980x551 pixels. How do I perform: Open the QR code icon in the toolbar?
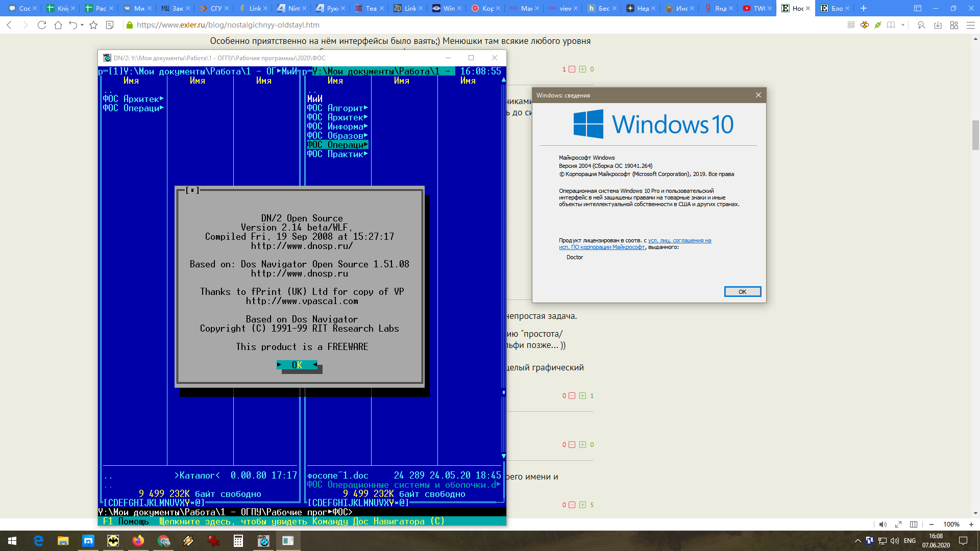coord(851,25)
